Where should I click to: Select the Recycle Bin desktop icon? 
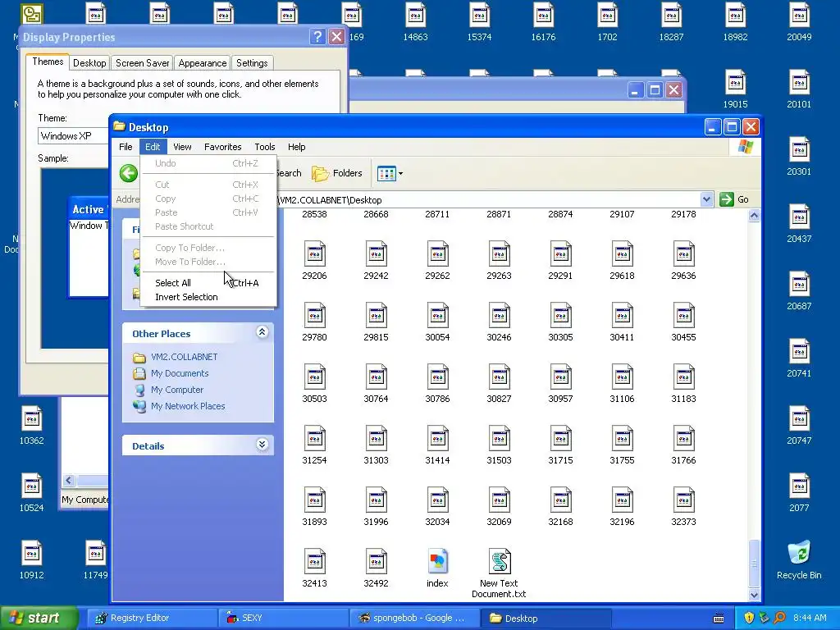799,554
